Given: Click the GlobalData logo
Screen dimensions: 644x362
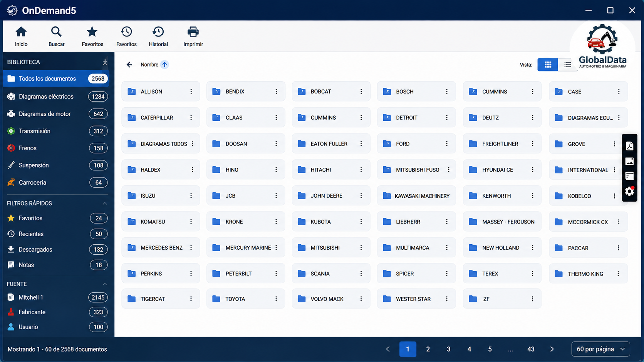Looking at the screenshot, I should [x=602, y=46].
